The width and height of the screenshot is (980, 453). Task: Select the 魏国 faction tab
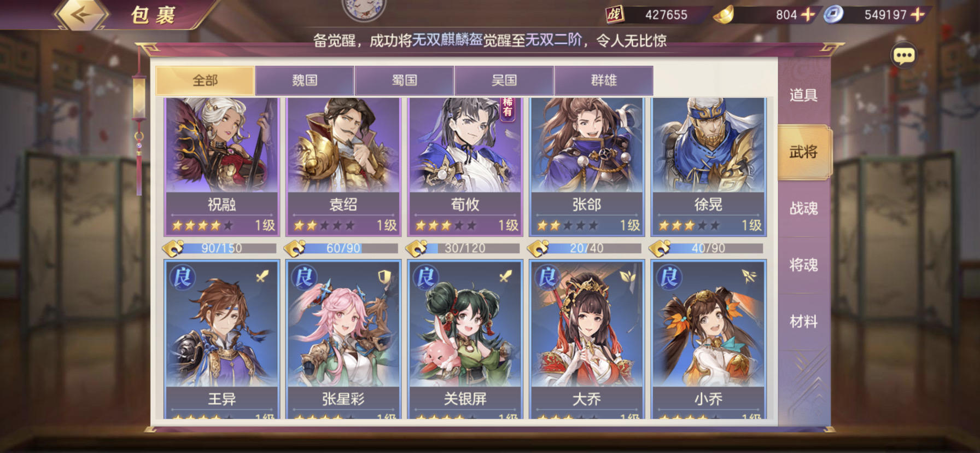(305, 80)
